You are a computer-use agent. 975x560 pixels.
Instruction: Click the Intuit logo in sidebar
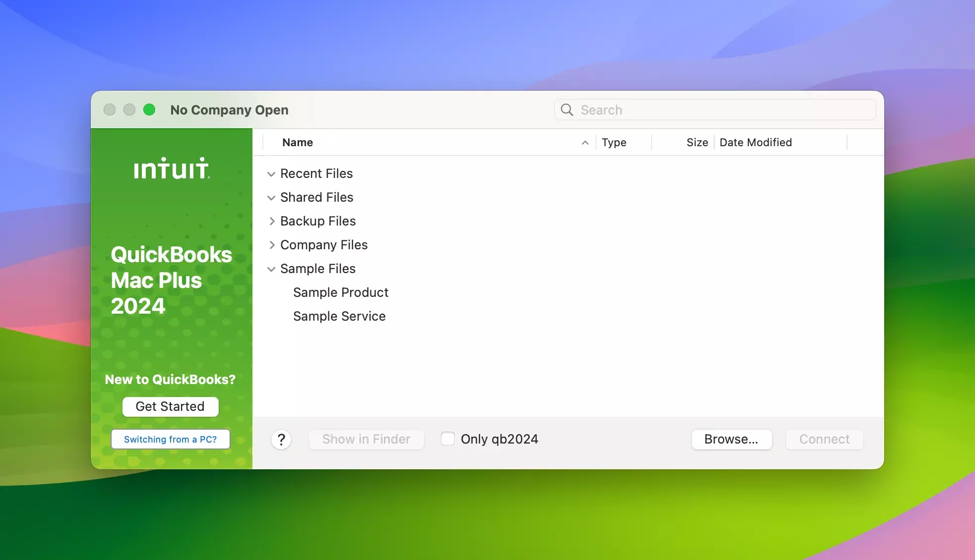(x=171, y=168)
